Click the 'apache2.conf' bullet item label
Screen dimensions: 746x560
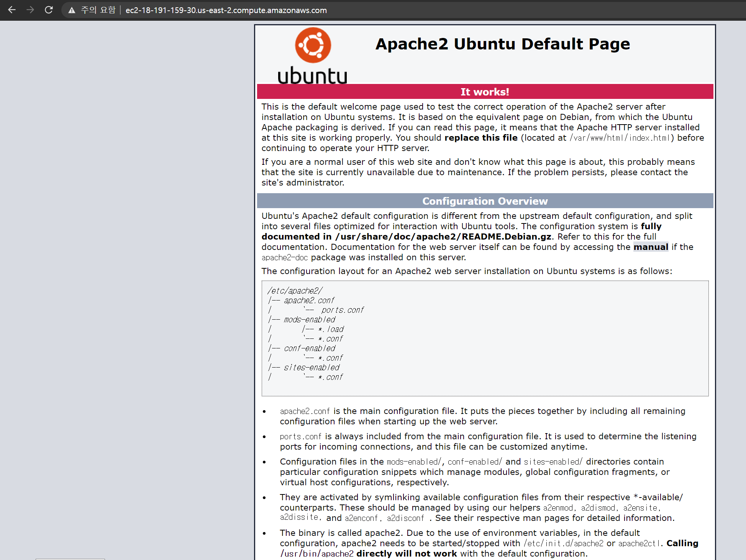click(305, 411)
